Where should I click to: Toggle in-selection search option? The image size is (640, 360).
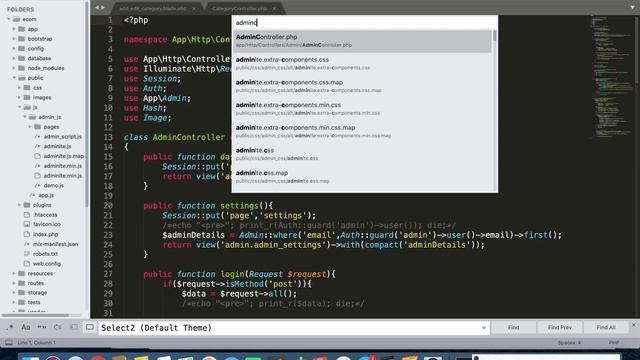click(x=74, y=327)
